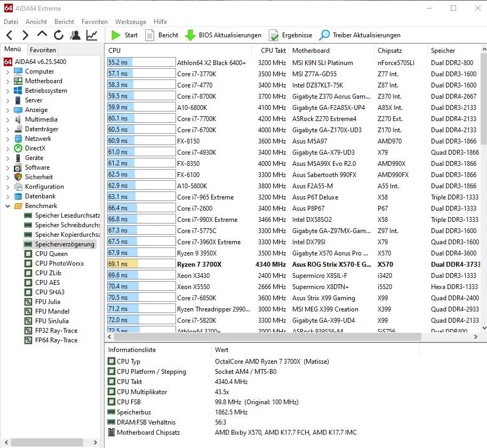Sort by the Motherboard column header
This screenshot has width=487, height=448.
pyautogui.click(x=331, y=50)
